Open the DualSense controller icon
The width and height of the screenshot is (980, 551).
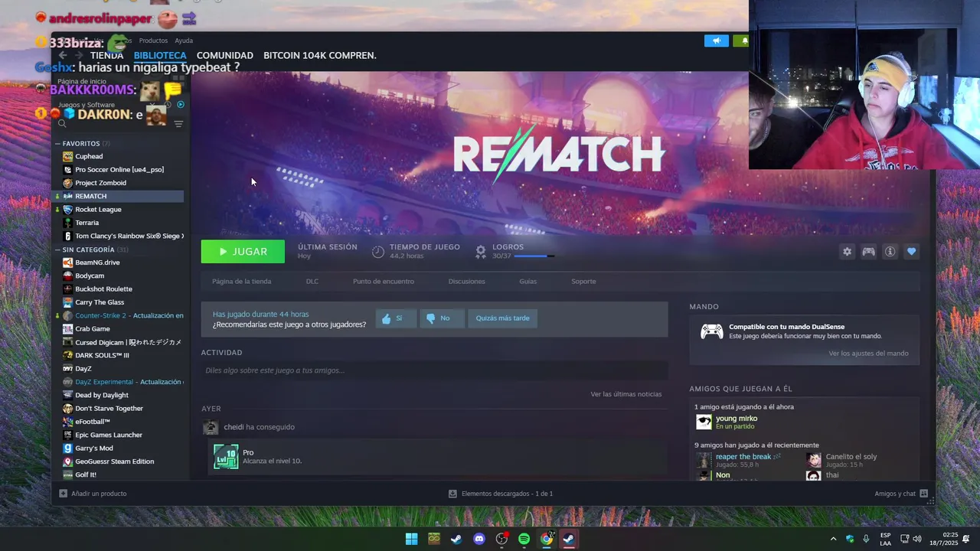tap(712, 331)
